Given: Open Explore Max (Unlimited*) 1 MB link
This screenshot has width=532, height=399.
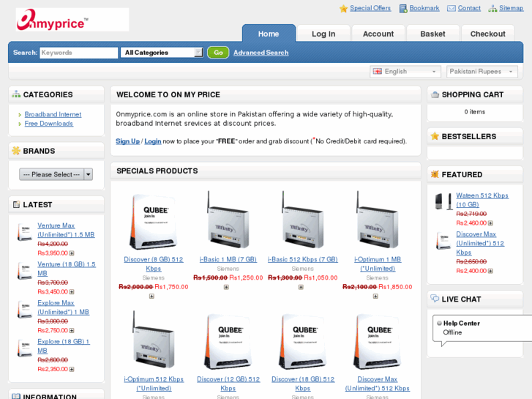Looking at the screenshot, I should coord(64,307).
